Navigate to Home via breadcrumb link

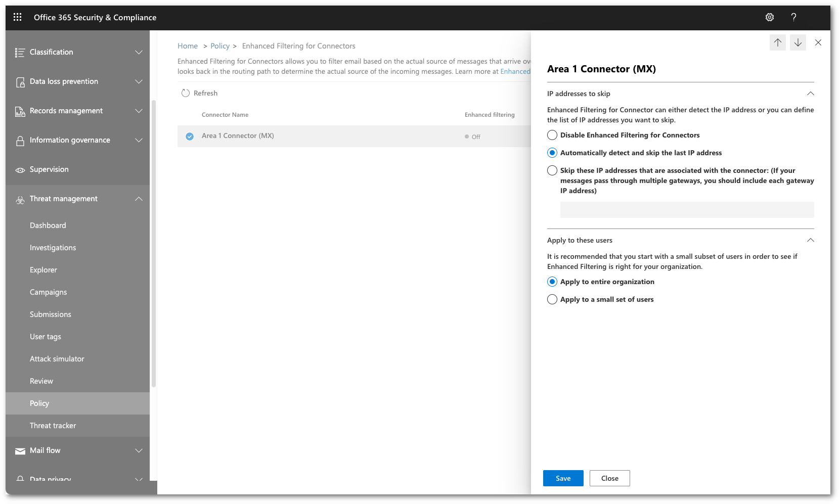pyautogui.click(x=188, y=45)
